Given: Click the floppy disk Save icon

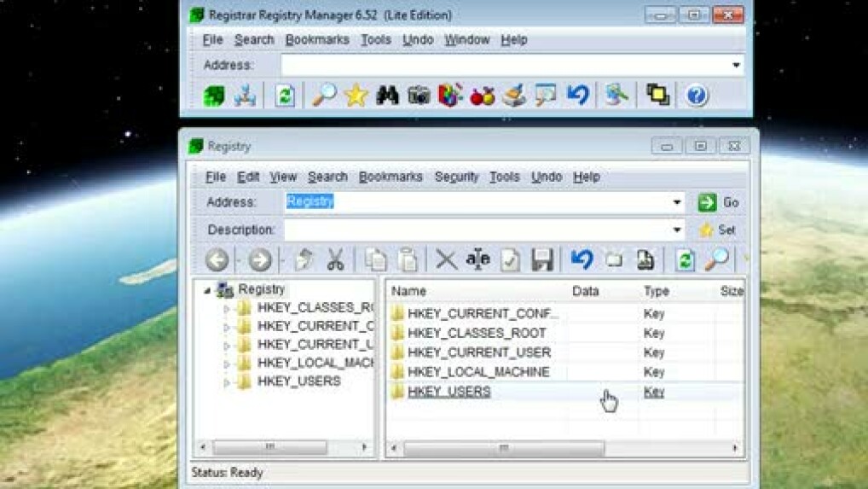Looking at the screenshot, I should [542, 259].
